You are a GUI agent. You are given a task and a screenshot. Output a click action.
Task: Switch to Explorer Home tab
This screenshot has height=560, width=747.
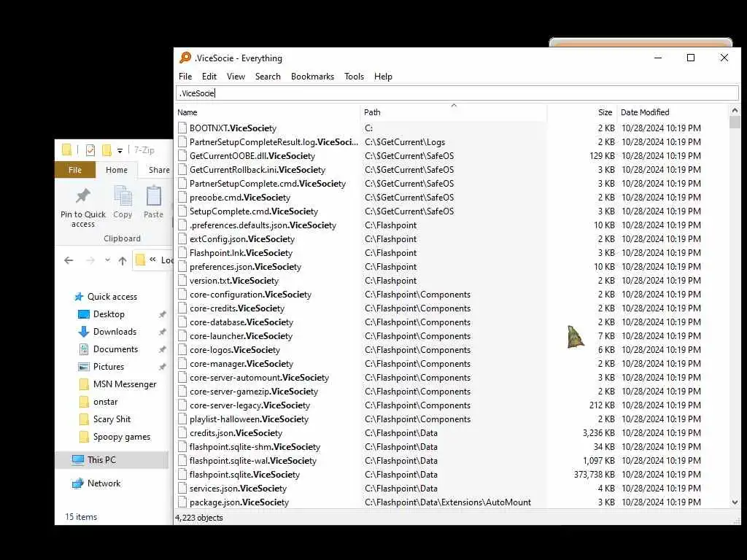117,170
